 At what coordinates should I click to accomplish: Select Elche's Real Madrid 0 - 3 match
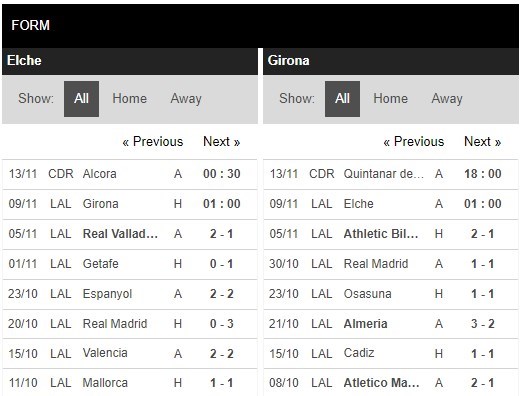click(x=130, y=324)
